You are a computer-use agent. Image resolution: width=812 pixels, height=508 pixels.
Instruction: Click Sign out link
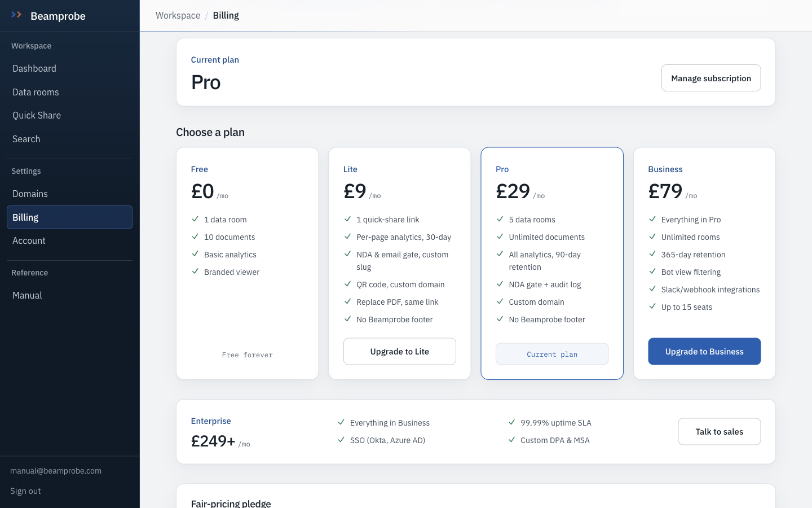coord(25,491)
